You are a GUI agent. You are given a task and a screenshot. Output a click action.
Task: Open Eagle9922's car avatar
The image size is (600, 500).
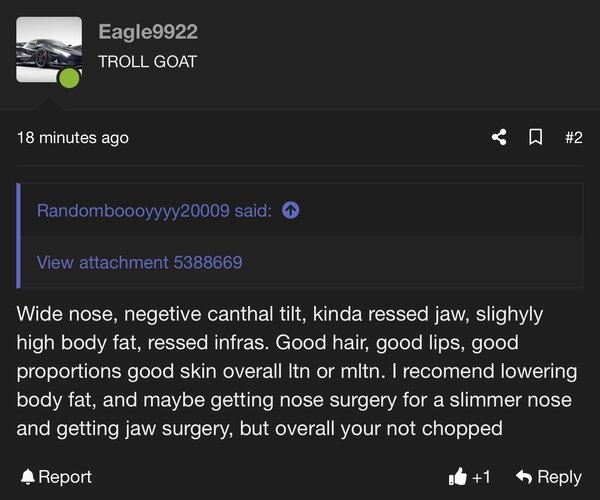tap(49, 49)
